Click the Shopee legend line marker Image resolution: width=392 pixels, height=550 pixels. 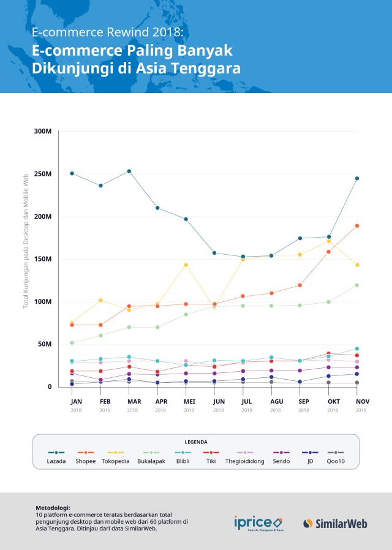click(x=86, y=453)
